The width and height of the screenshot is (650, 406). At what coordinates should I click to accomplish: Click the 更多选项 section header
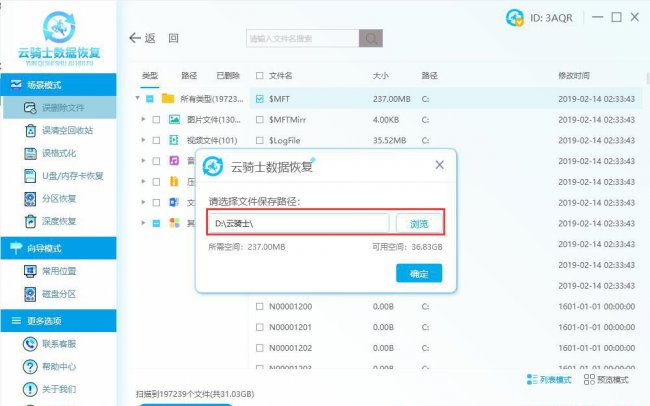pyautogui.click(x=58, y=321)
